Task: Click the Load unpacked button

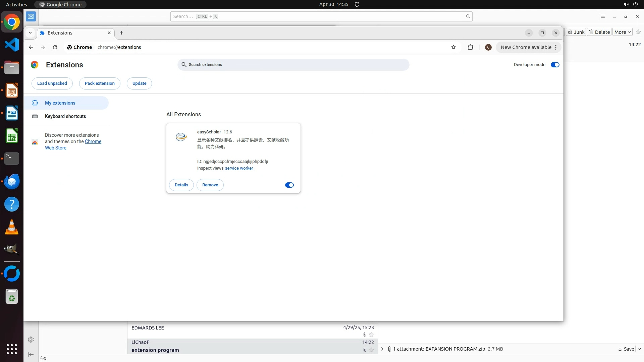Action: (52, 83)
